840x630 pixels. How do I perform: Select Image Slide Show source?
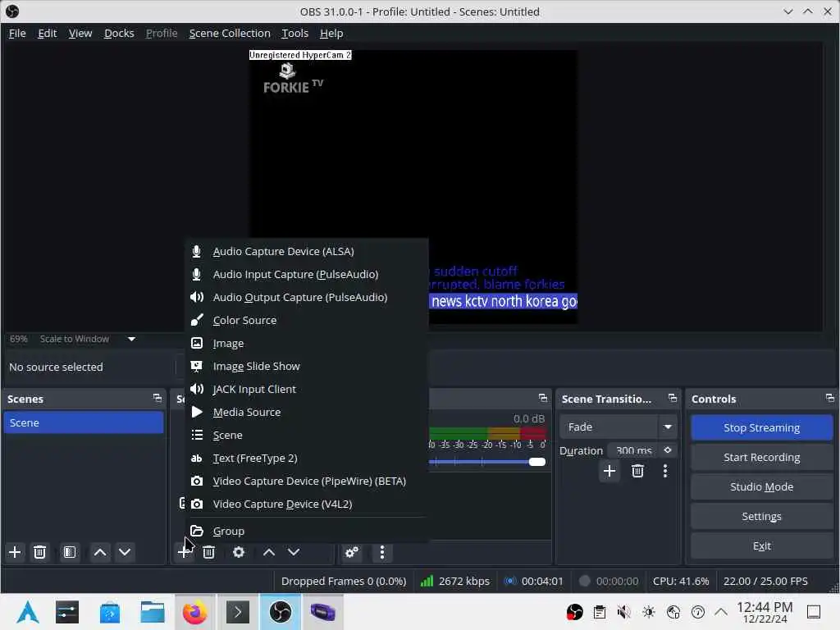307,367
